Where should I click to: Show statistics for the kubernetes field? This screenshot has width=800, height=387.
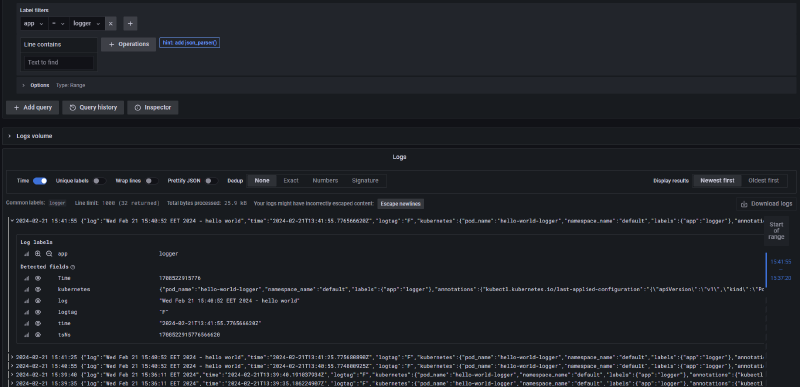tap(27, 289)
